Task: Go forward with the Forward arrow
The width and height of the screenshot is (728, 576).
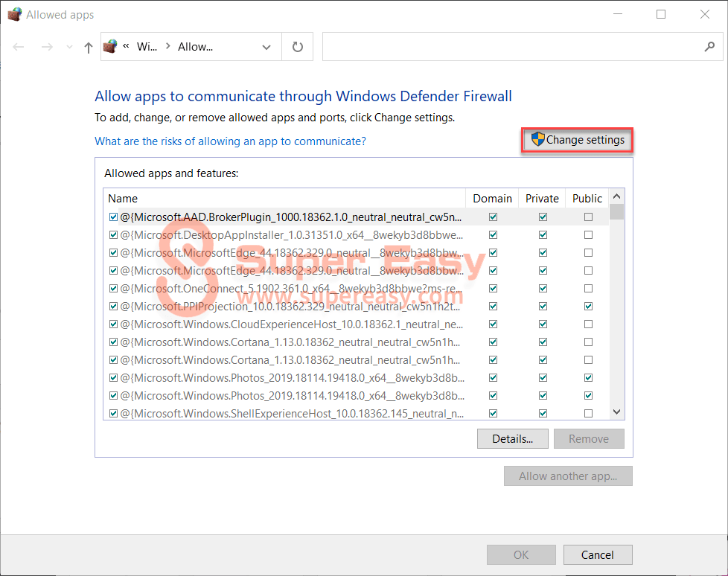Action: point(47,47)
